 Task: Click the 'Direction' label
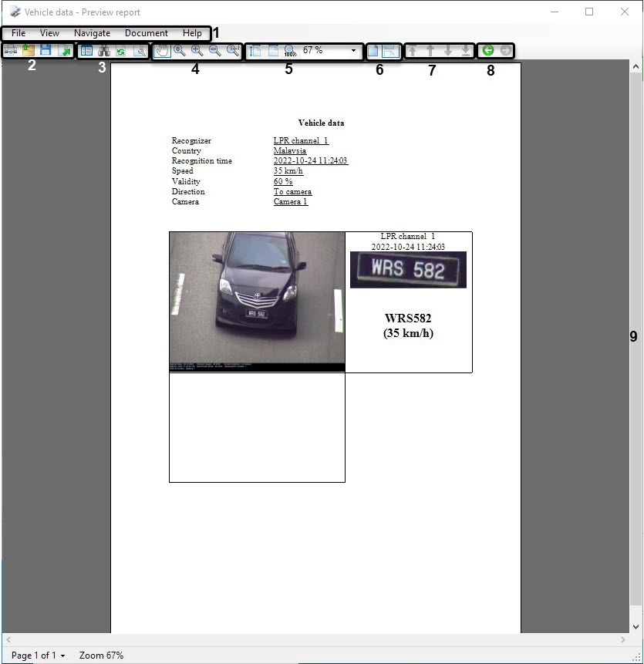(x=188, y=191)
